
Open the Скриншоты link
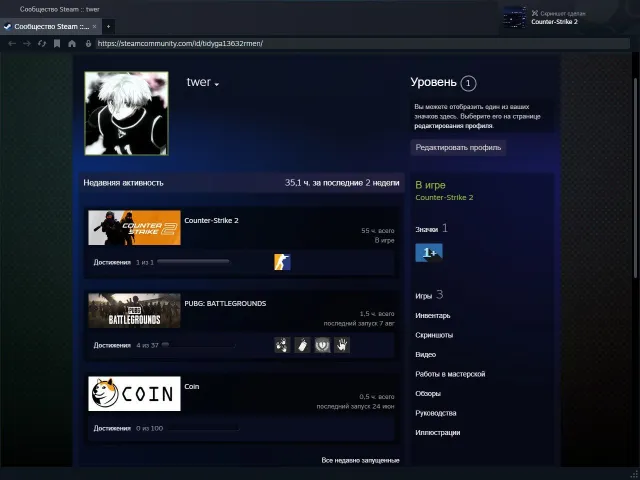point(434,335)
